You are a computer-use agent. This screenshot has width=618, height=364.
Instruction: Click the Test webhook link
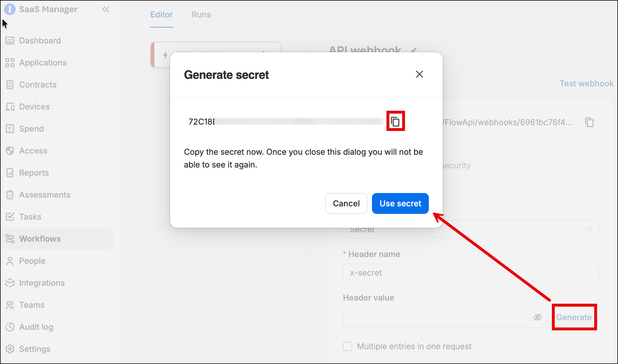coord(586,83)
